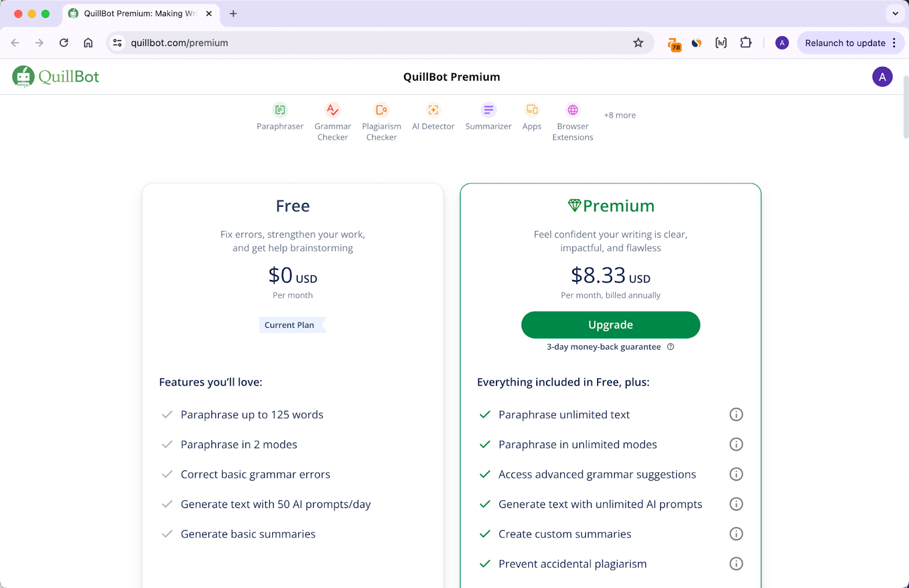Viewport: 909px width, 588px height.
Task: Open the Paraphraser tool icon
Action: [280, 110]
